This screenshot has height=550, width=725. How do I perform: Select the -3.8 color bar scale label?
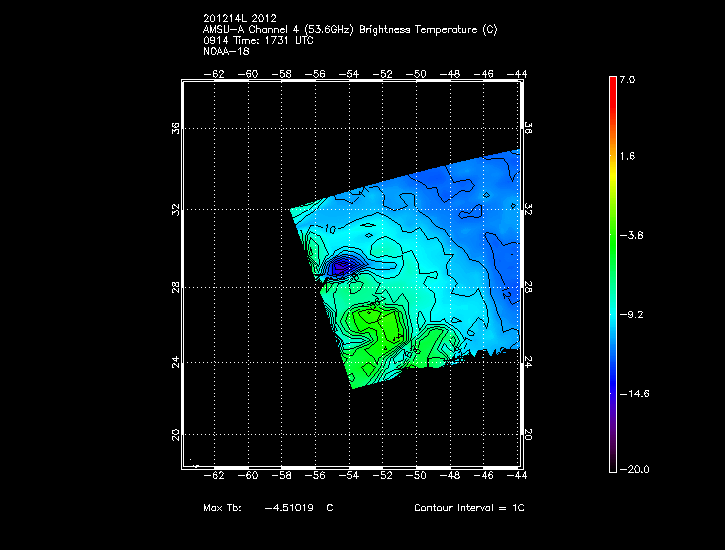click(630, 236)
